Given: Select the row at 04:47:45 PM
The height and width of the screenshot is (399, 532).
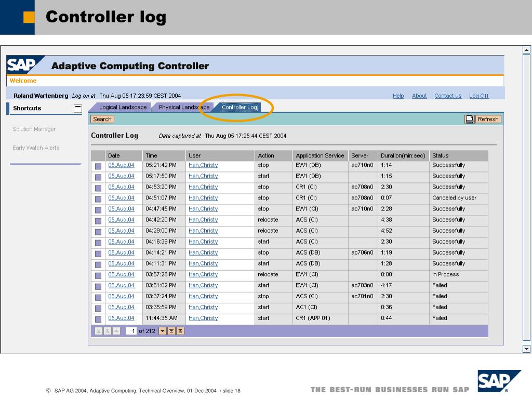Looking at the screenshot, I should (x=98, y=210).
